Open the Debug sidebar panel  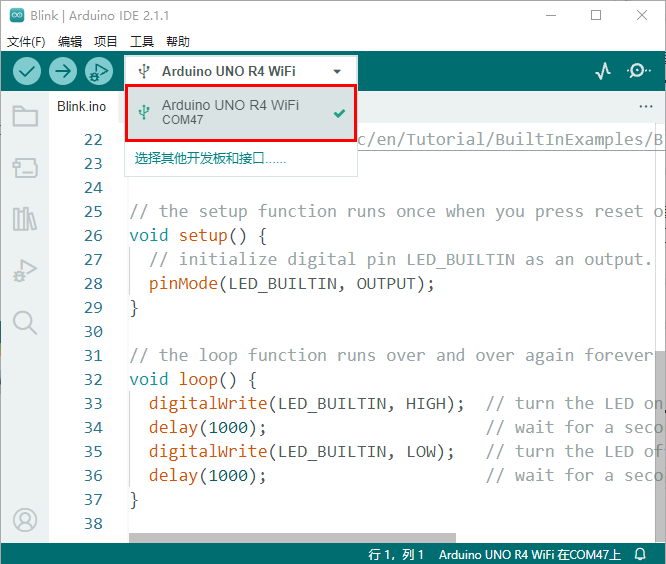[x=25, y=271]
